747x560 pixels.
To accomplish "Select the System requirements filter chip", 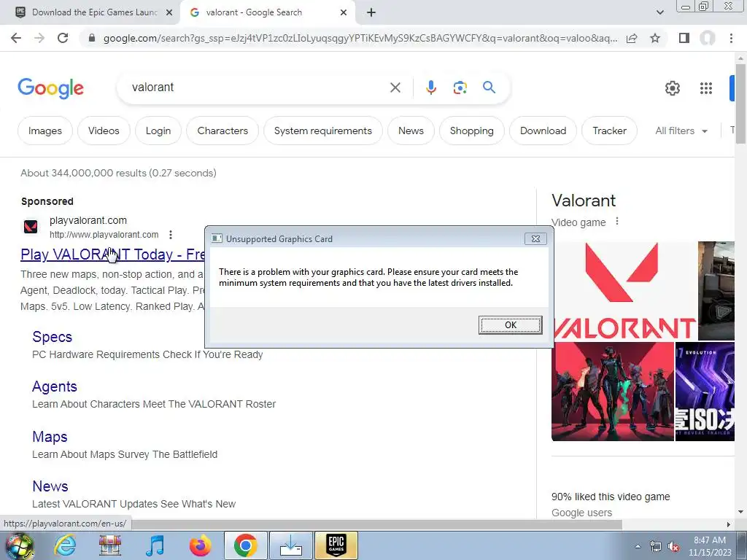I will pos(323,131).
